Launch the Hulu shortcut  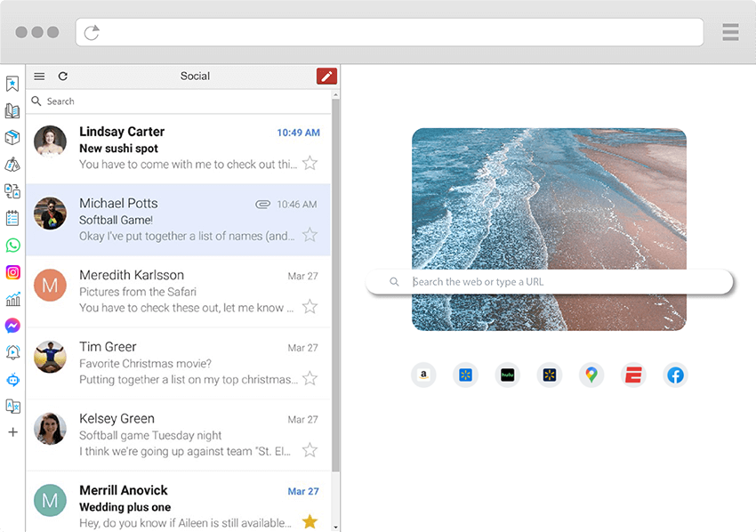pos(507,375)
